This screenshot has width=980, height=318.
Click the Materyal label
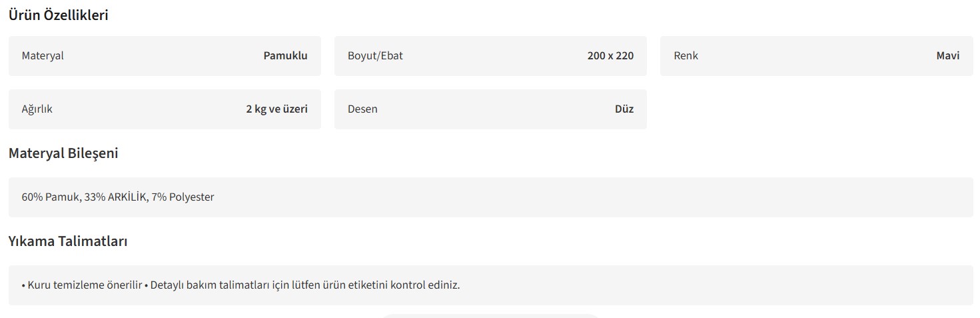43,56
